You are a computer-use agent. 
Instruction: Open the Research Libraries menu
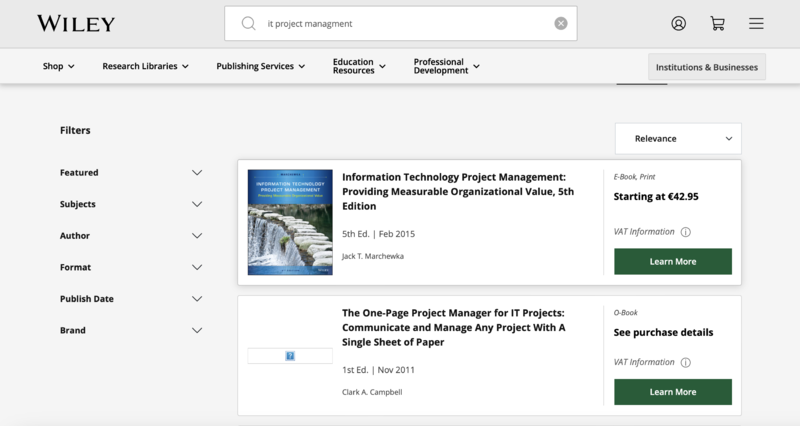[x=146, y=67]
